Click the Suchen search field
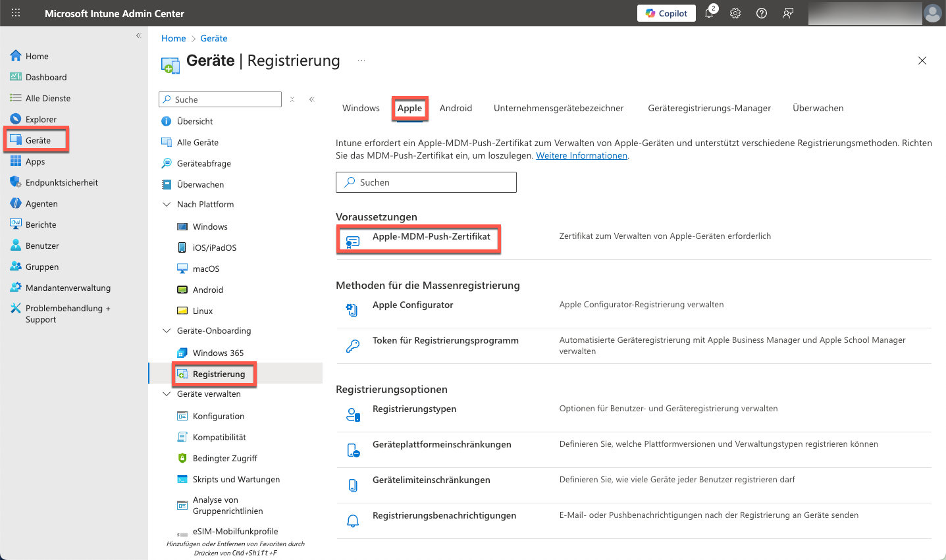Viewport: 946px width, 560px height. click(426, 182)
